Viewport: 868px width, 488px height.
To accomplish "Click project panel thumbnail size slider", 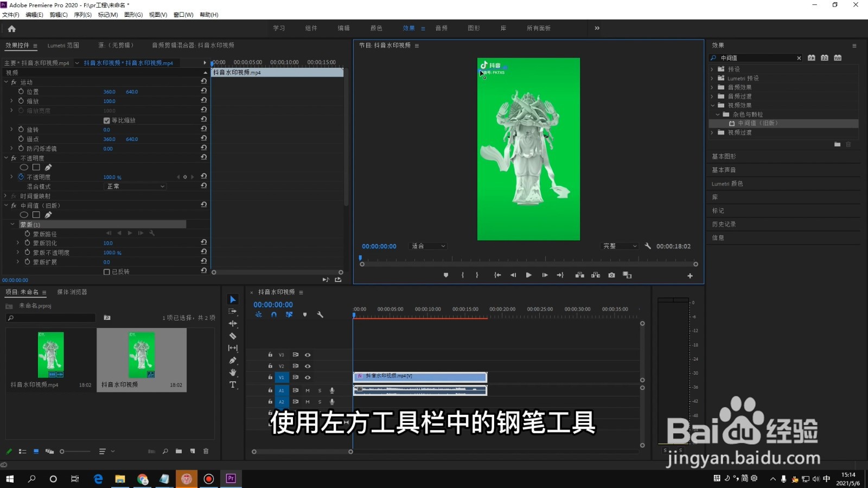I will [x=76, y=451].
